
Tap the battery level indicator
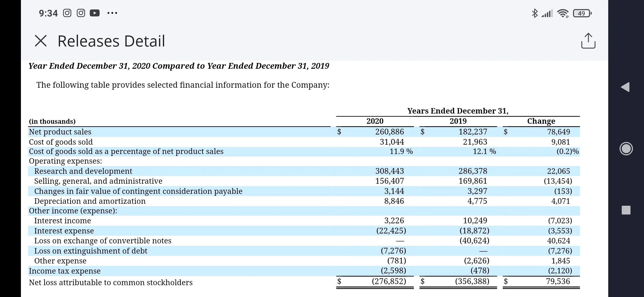point(582,13)
